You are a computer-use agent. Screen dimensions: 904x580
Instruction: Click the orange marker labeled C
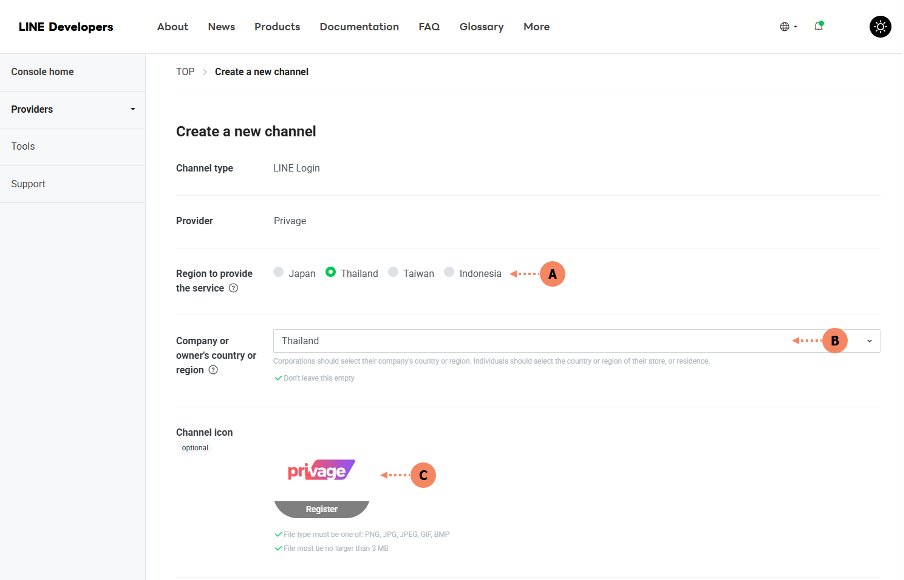click(423, 475)
